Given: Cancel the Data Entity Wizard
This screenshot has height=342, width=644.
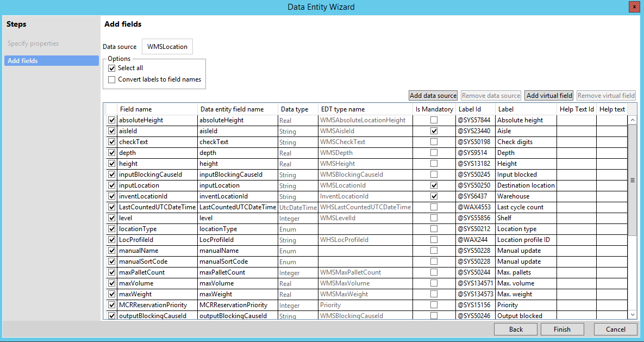Looking at the screenshot, I should click(616, 329).
